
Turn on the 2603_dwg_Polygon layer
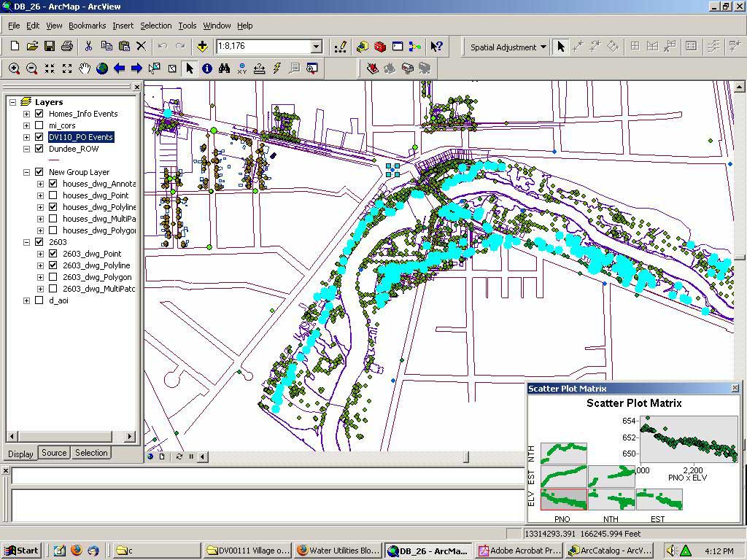[x=53, y=277]
